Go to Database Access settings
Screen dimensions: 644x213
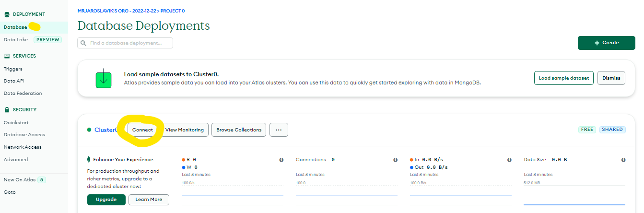click(24, 135)
